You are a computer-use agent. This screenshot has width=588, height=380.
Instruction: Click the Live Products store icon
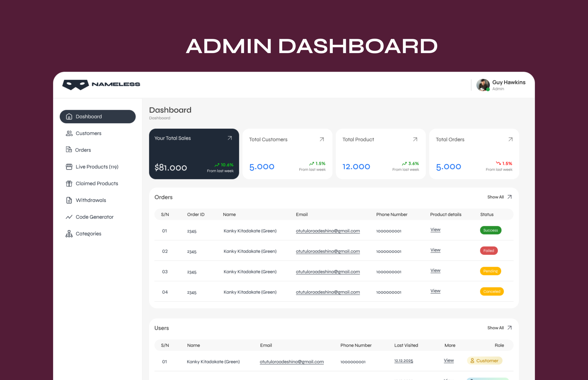click(x=69, y=167)
